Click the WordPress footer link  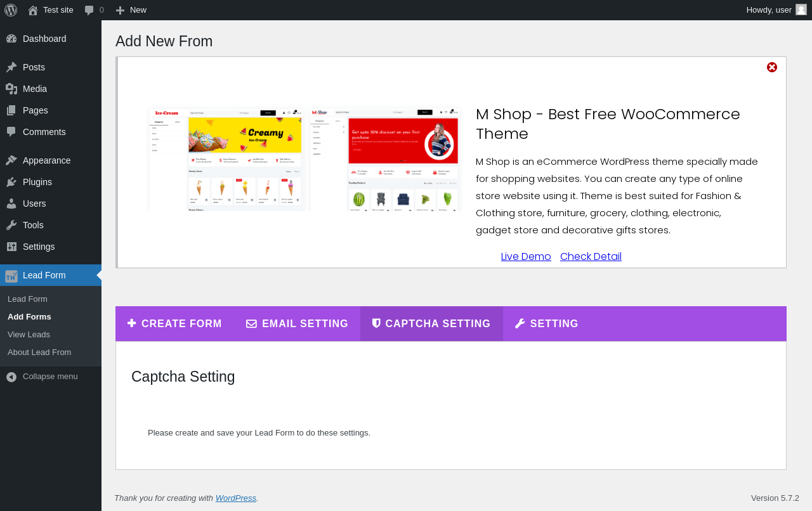tap(236, 498)
